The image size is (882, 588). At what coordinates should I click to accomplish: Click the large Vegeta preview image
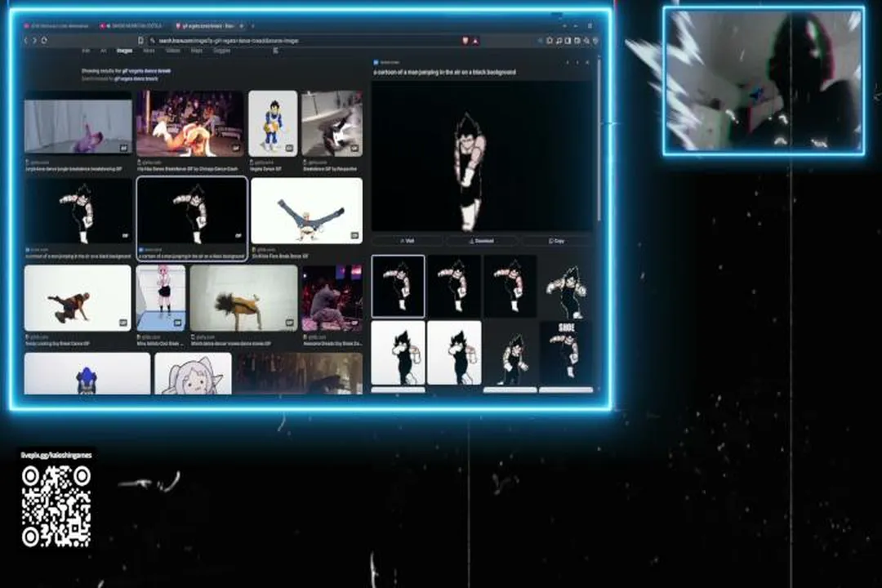tap(482, 156)
